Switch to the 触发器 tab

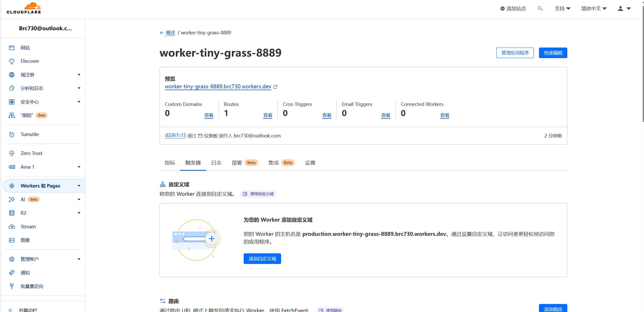(193, 163)
